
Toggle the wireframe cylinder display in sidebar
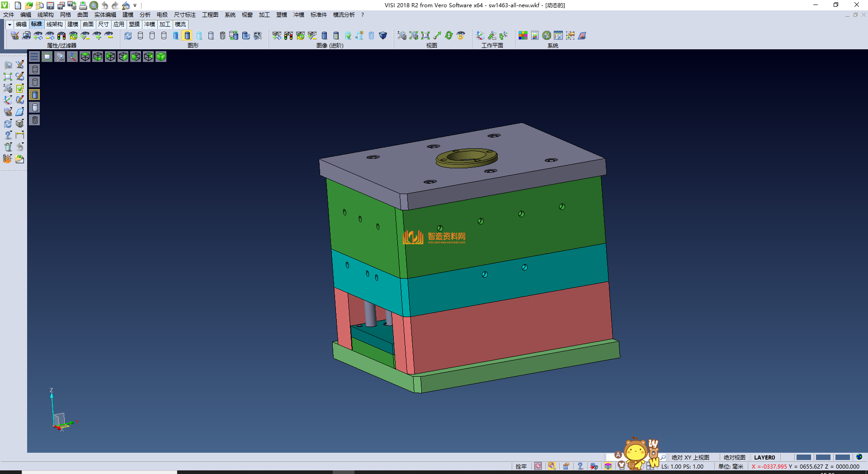pos(35,69)
